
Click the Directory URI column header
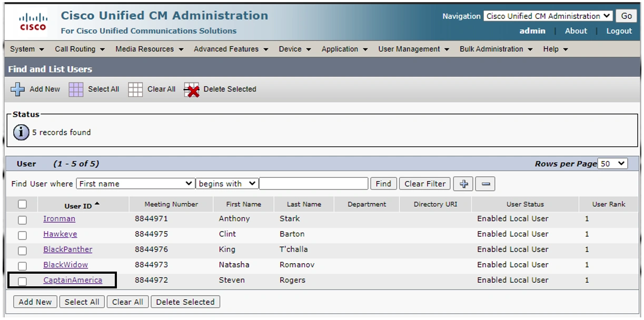coord(435,204)
